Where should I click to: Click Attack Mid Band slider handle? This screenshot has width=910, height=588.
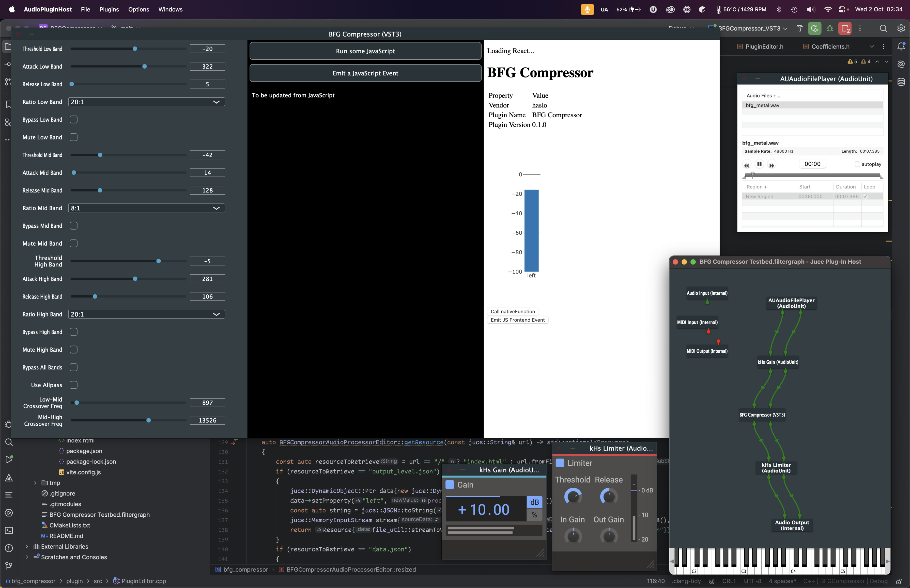pos(74,172)
